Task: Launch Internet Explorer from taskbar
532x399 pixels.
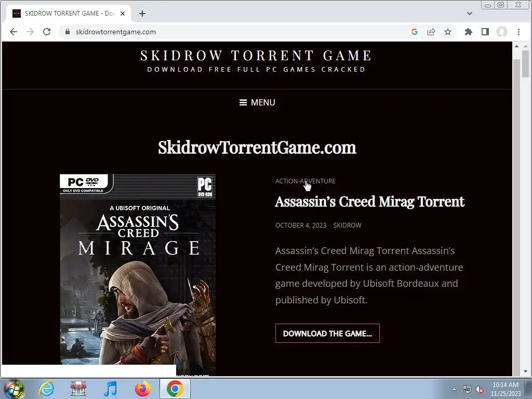Action: click(46, 389)
